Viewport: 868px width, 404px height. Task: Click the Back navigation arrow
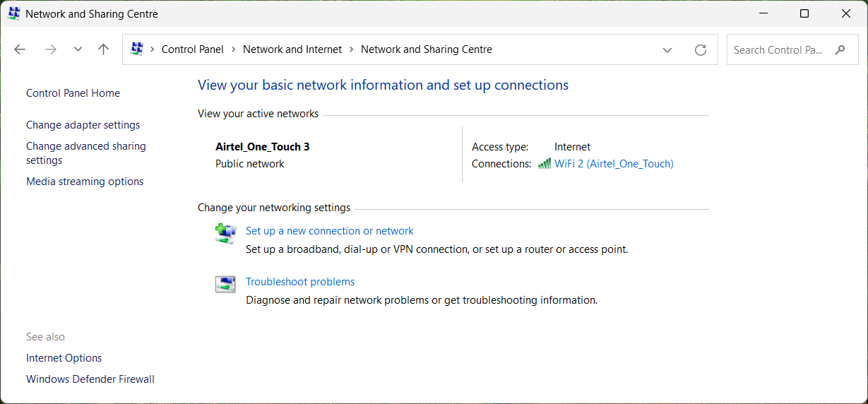click(x=20, y=49)
